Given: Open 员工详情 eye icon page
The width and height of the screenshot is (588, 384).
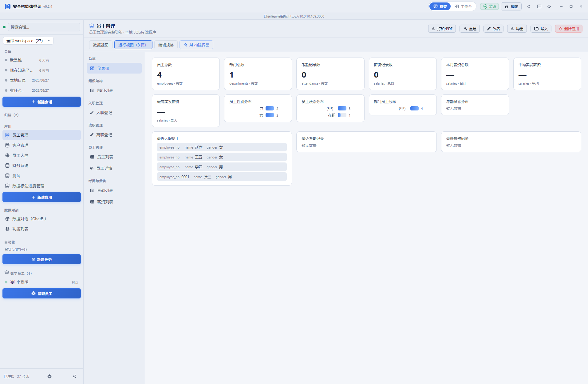Looking at the screenshot, I should 114,168.
